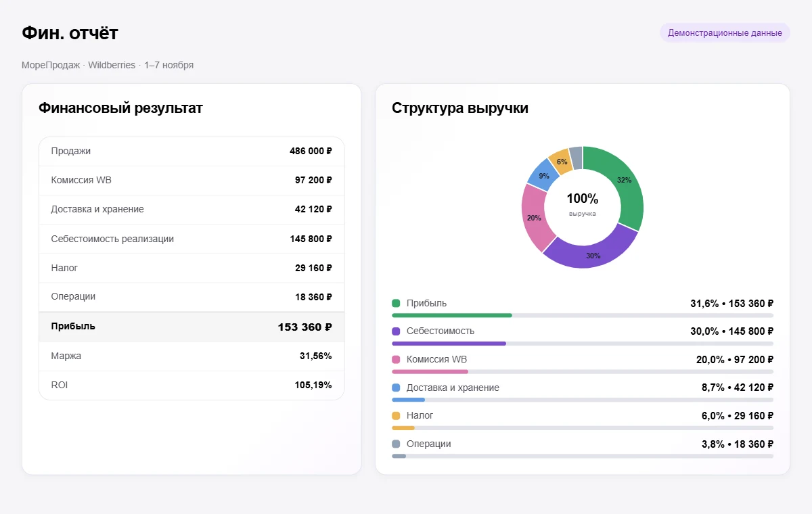This screenshot has width=812, height=514.
Task: Click the blue Доставка и хранение legend dot
Action: point(396,388)
